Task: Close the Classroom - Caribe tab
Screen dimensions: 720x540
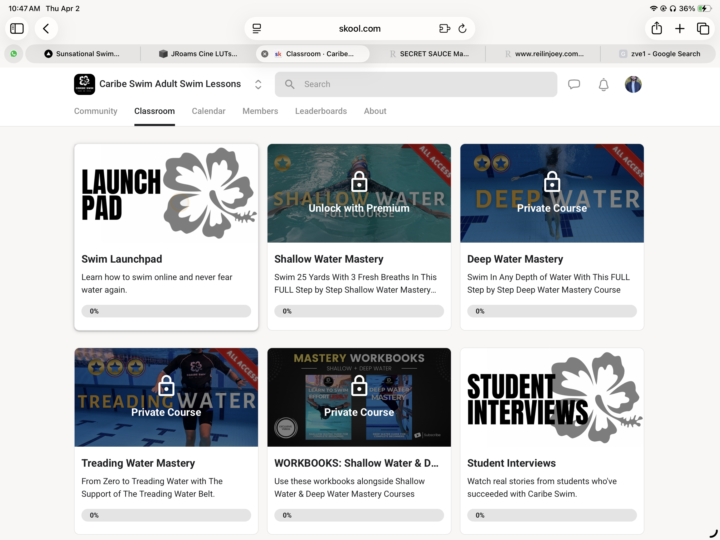Action: pos(264,54)
